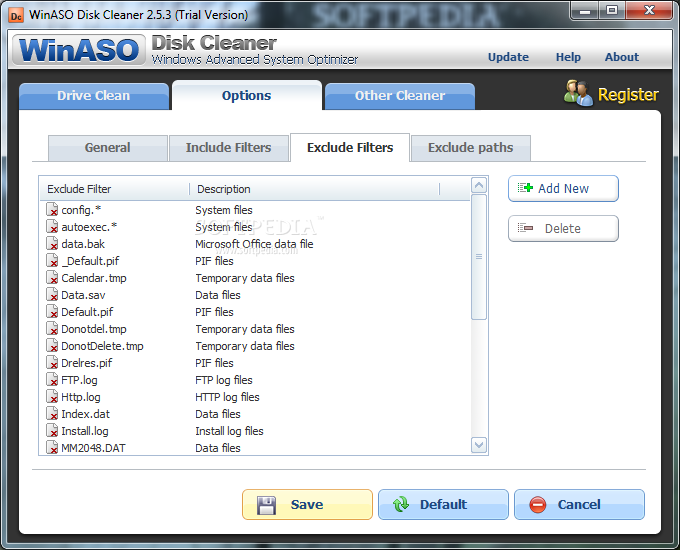Open the Other Cleaner tab
This screenshot has width=680, height=550.
pos(400,95)
